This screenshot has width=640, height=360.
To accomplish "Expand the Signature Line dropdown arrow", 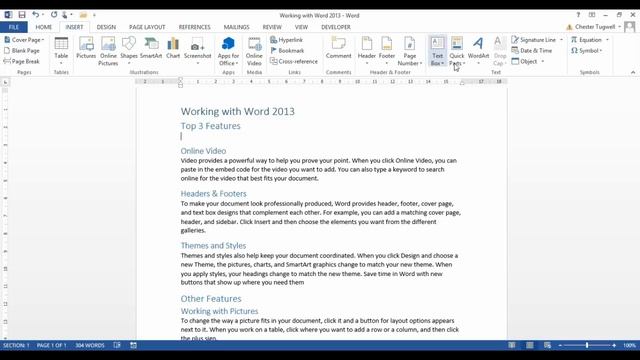I will point(561,40).
